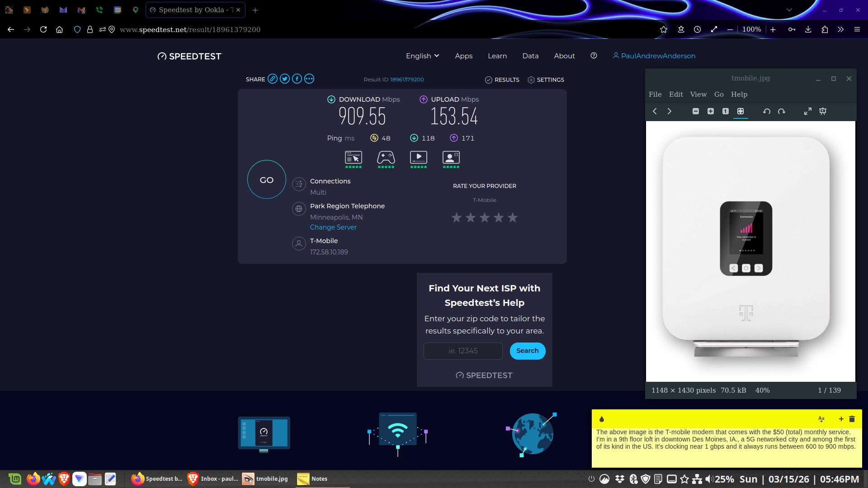Share result on Facebook icon
Image resolution: width=868 pixels, height=488 pixels.
[297, 79]
